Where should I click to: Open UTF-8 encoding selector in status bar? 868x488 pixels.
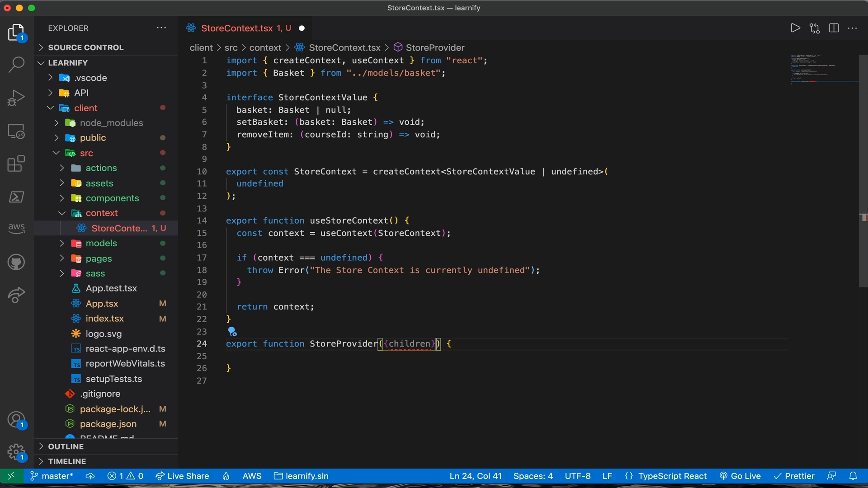coord(577,475)
